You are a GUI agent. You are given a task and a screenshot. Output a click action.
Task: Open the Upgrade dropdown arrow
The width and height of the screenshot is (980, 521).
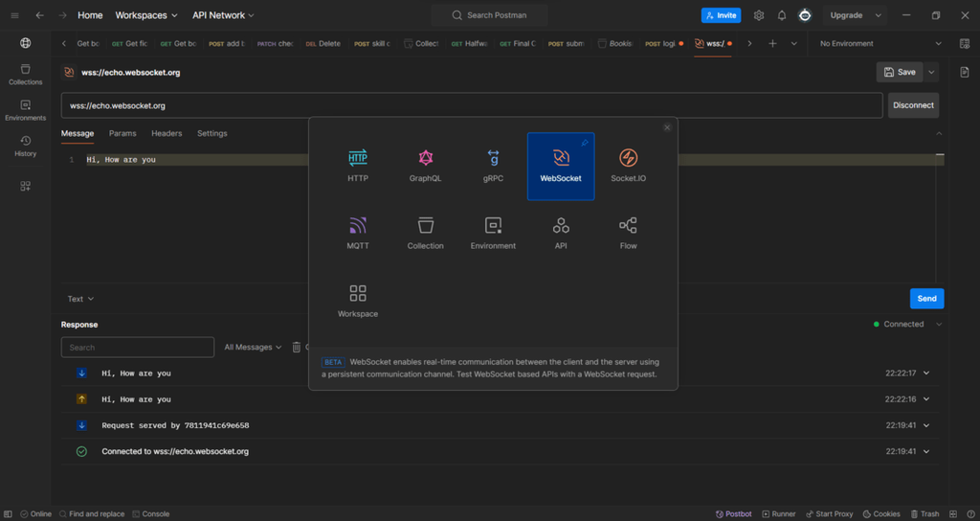pos(879,15)
